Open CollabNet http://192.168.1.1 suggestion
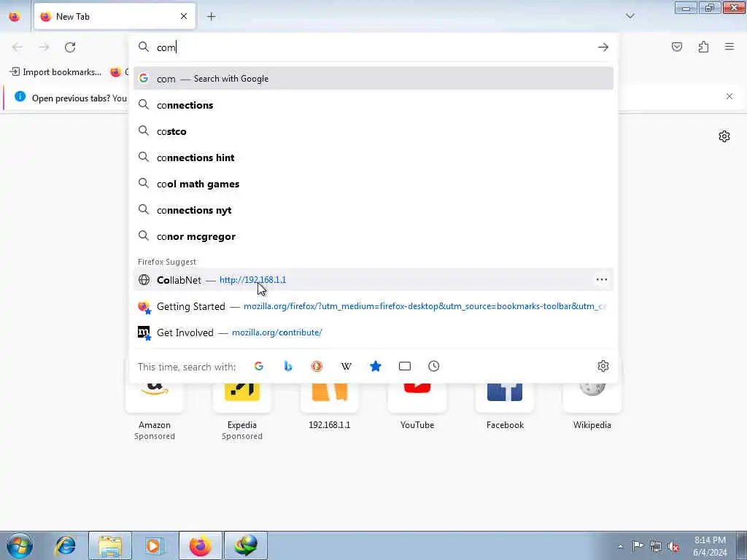The width and height of the screenshot is (747, 560). click(373, 279)
